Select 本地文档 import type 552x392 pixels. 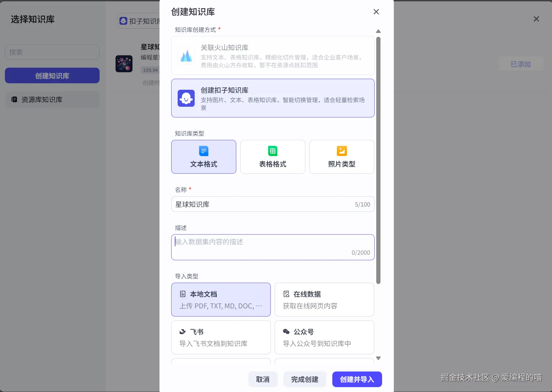coord(221,300)
